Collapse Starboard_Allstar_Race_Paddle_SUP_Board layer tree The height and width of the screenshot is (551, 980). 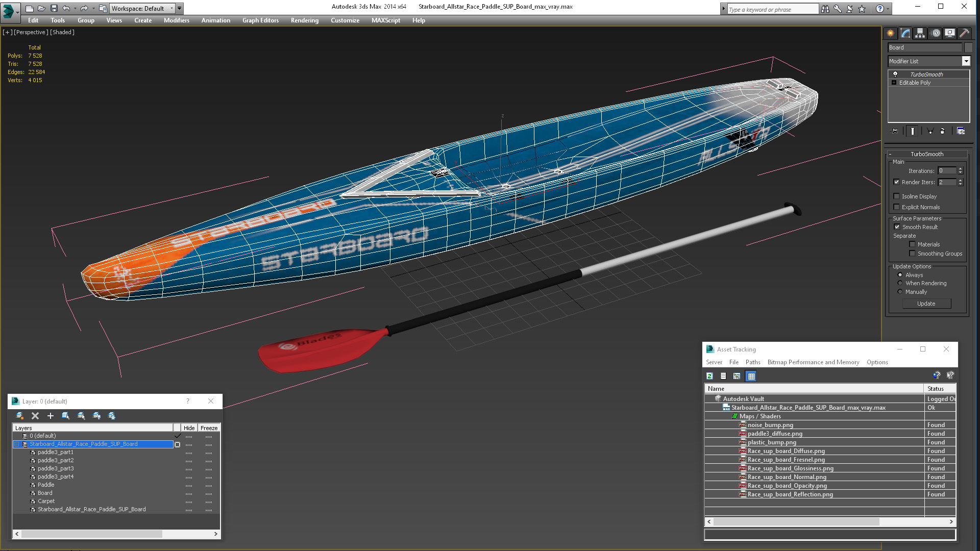coord(17,444)
